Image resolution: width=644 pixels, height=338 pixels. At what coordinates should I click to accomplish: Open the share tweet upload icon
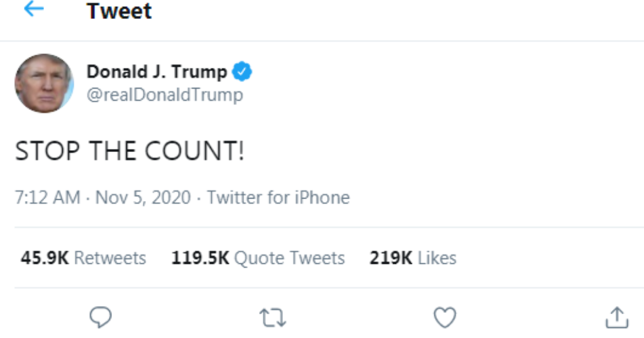(x=617, y=317)
